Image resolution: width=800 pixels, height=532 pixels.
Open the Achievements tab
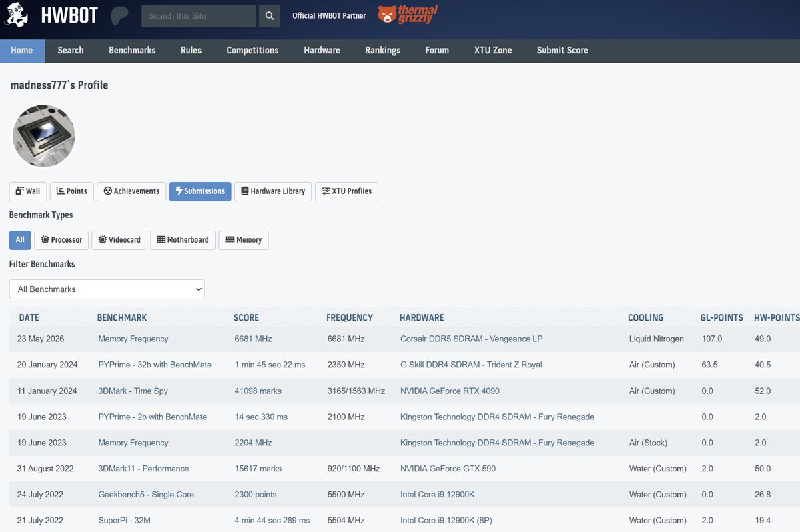(x=131, y=191)
